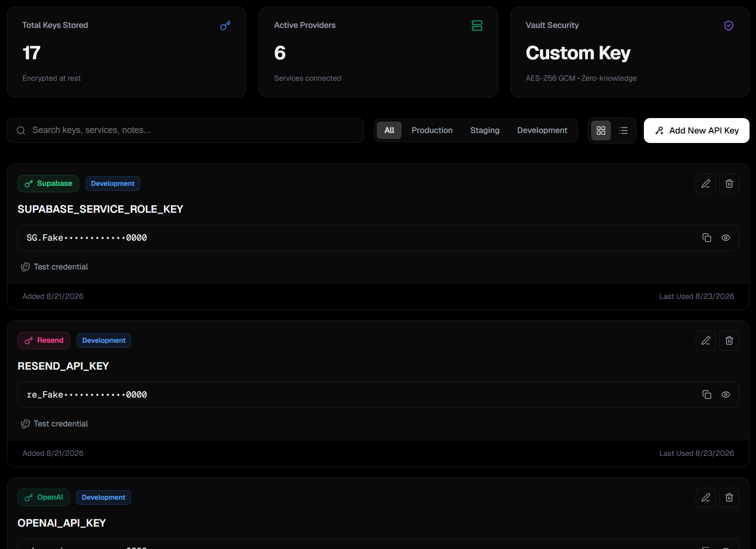
Task: Select the RESEND_API_KEY title
Action: pos(63,366)
